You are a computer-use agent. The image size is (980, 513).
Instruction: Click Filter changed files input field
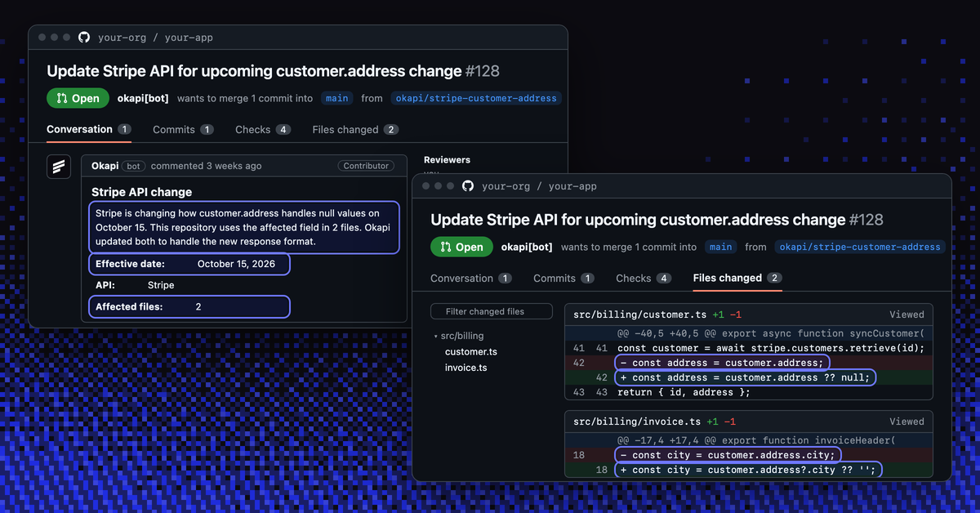(x=490, y=311)
